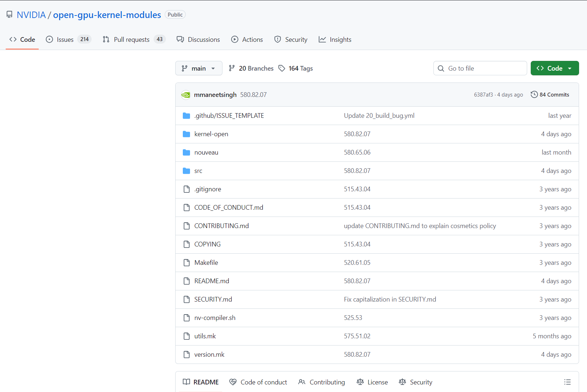
Task: Open the NVIDIA organization link
Action: tap(31, 15)
